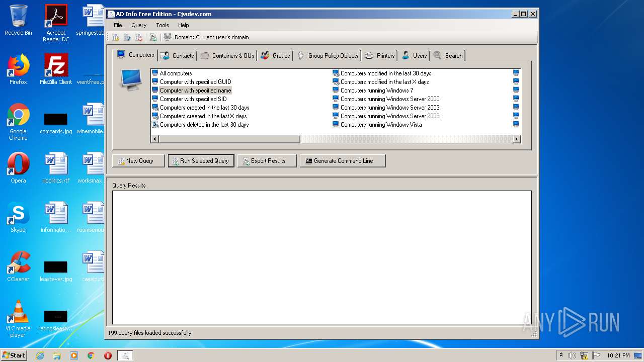This screenshot has height=362, width=644.
Task: Open the Printers tab
Action: click(380, 56)
